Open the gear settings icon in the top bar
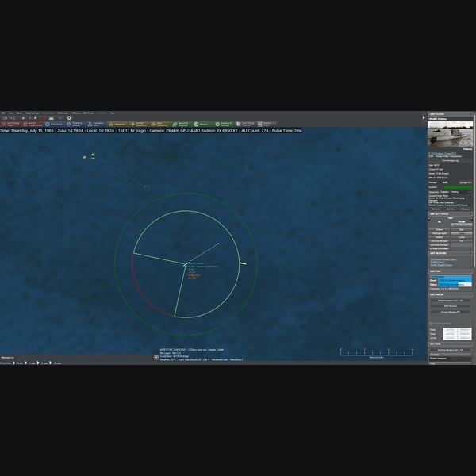The height and width of the screenshot is (476, 476). [x=69, y=118]
